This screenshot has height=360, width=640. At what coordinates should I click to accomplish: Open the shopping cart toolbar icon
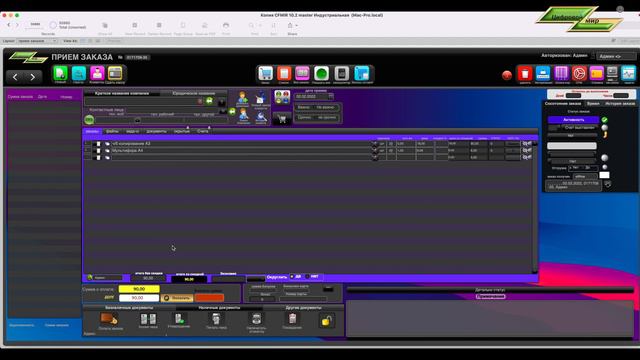pyautogui.click(x=266, y=73)
